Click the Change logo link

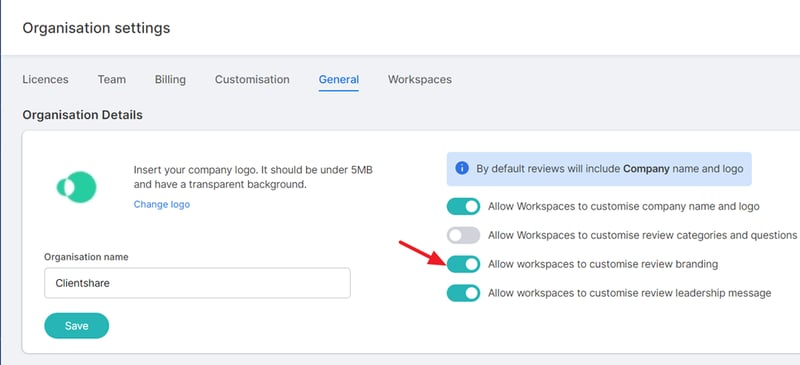tap(162, 204)
